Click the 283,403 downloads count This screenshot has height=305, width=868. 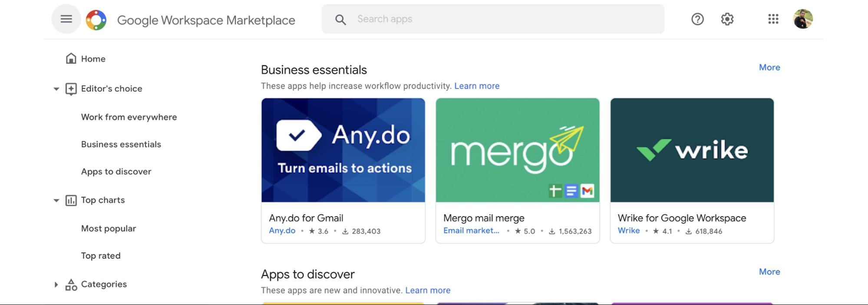pyautogui.click(x=366, y=232)
